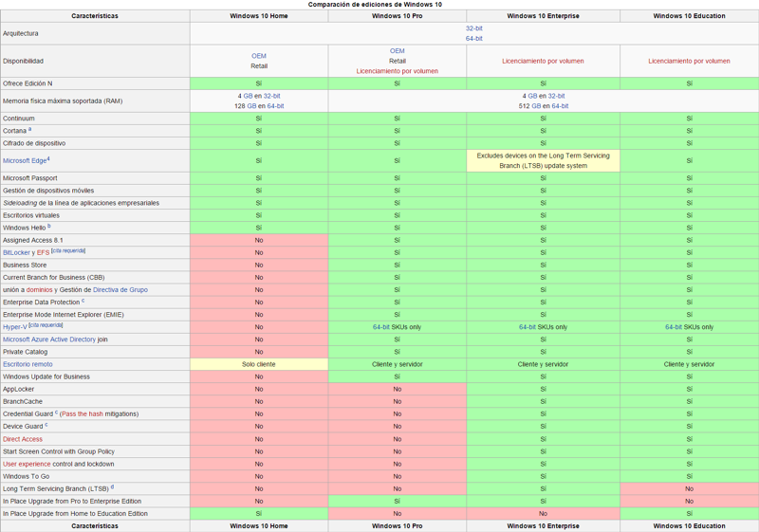The image size is (759, 532).
Task: Click cita requerida next to Hyper-V
Action: coord(46,325)
